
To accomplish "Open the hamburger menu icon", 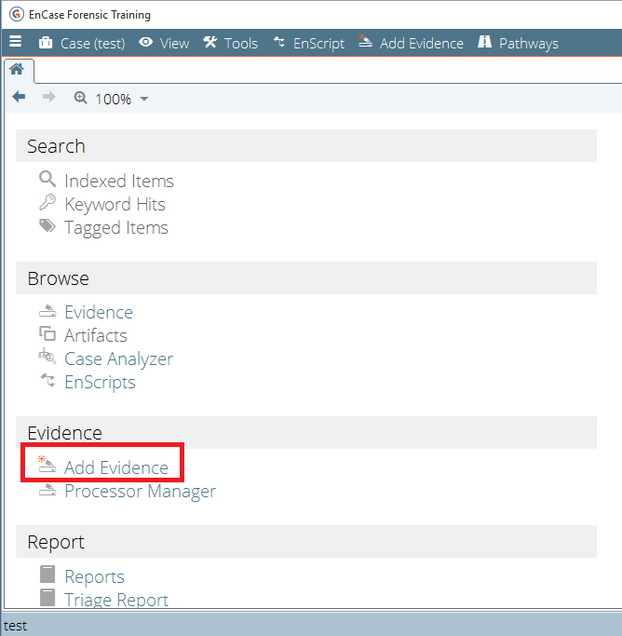I will 15,43.
